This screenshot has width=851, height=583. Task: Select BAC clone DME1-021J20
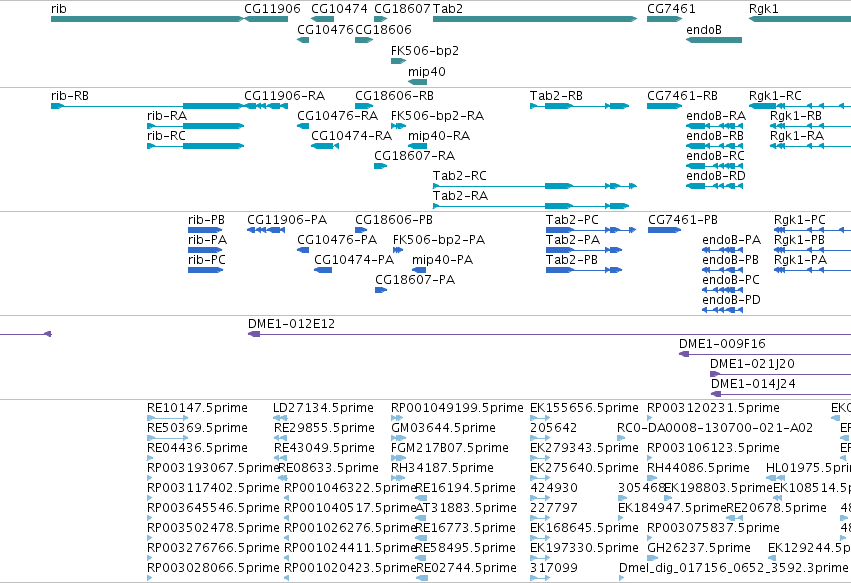752,365
